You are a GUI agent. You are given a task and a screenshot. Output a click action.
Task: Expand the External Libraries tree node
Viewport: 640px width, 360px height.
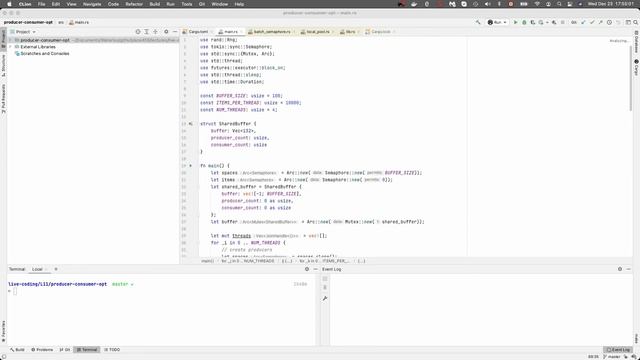(x=11, y=47)
